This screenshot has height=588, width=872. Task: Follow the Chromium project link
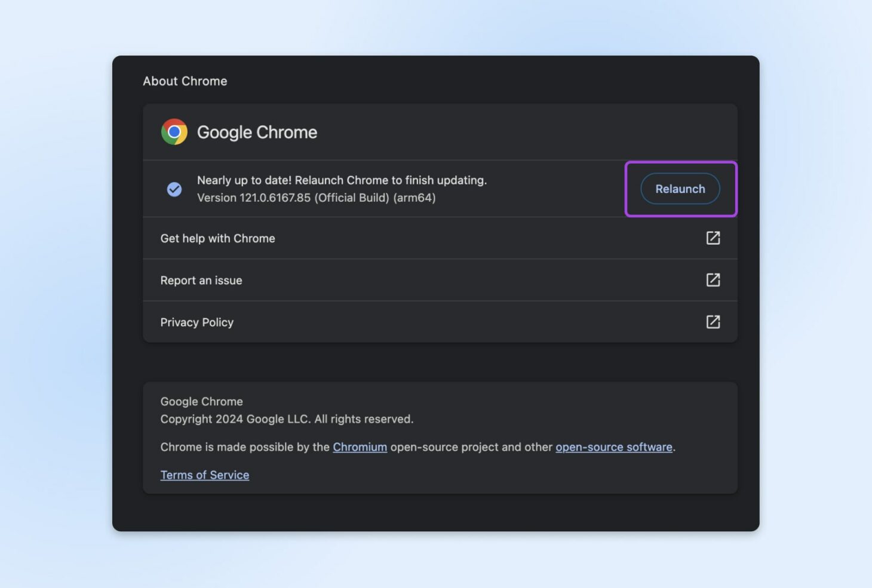[360, 447]
